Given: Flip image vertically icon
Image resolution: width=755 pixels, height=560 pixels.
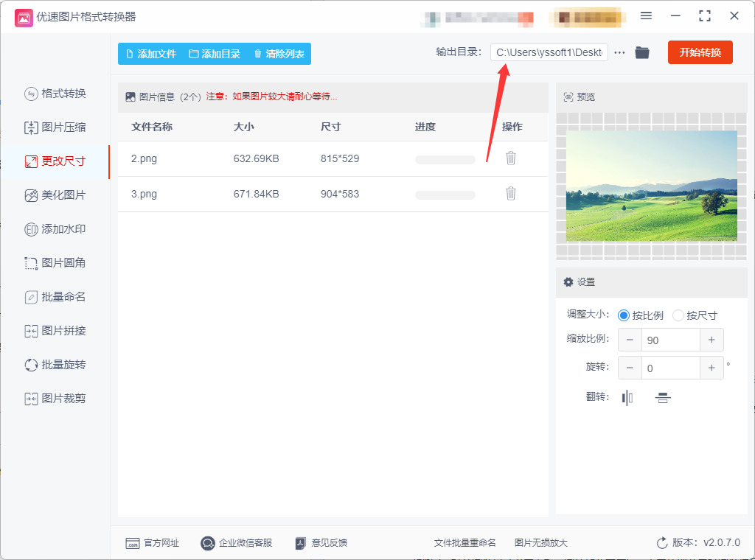Looking at the screenshot, I should click(x=663, y=398).
